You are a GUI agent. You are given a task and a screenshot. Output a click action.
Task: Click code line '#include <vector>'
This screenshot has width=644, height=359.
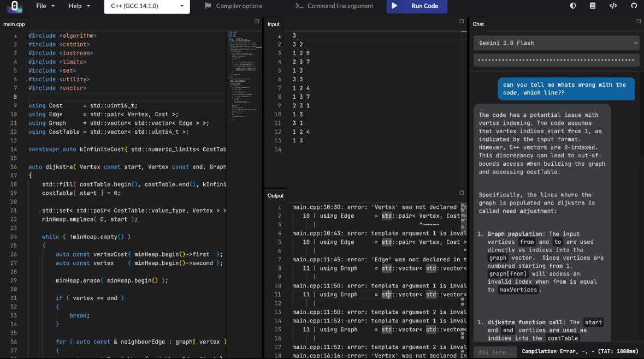pyautogui.click(x=57, y=88)
